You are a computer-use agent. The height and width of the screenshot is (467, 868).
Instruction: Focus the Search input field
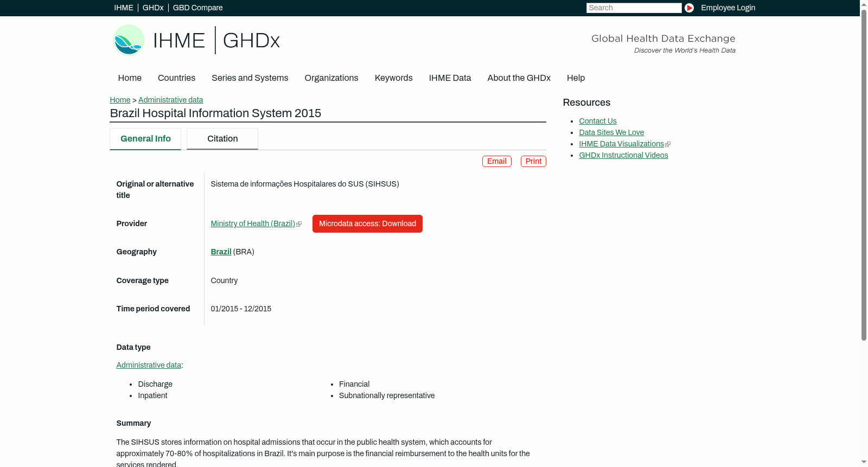(634, 8)
